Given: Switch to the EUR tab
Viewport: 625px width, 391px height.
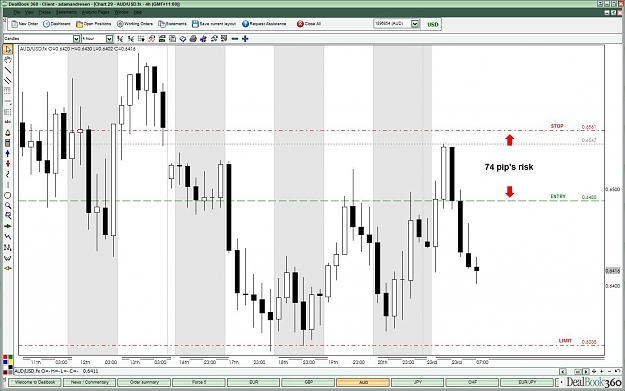Looking at the screenshot, I should point(254,383).
